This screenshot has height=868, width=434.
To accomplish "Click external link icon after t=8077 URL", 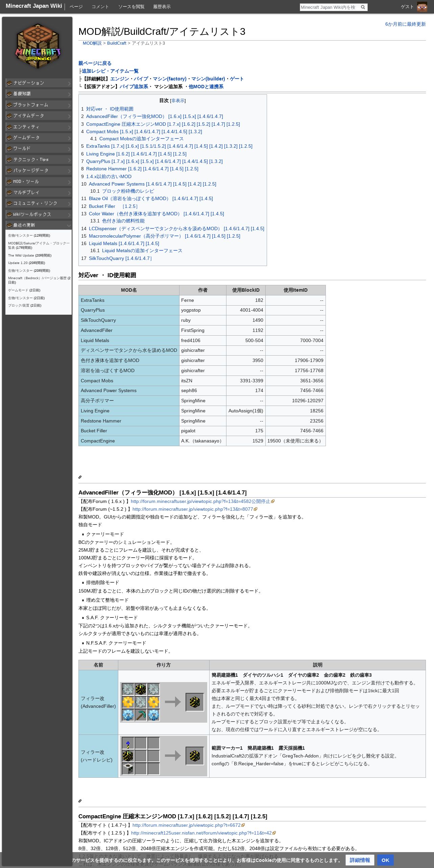I will (256, 509).
